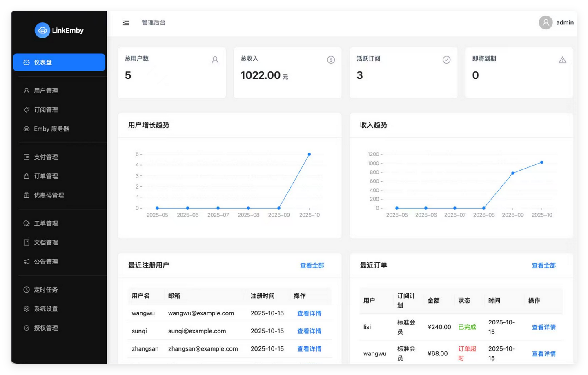Image resolution: width=588 pixels, height=375 pixels.
Task: Click the wallet icon beside 支付管理
Action: click(x=27, y=157)
